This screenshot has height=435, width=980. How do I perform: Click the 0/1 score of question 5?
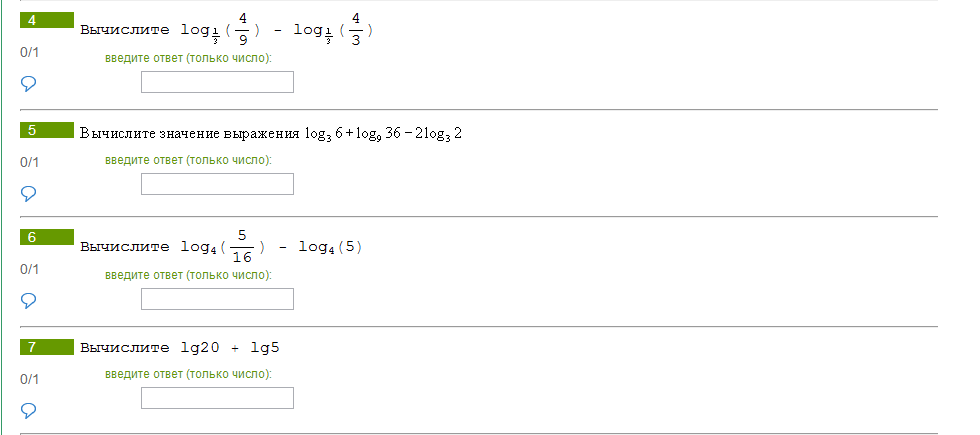click(x=29, y=161)
